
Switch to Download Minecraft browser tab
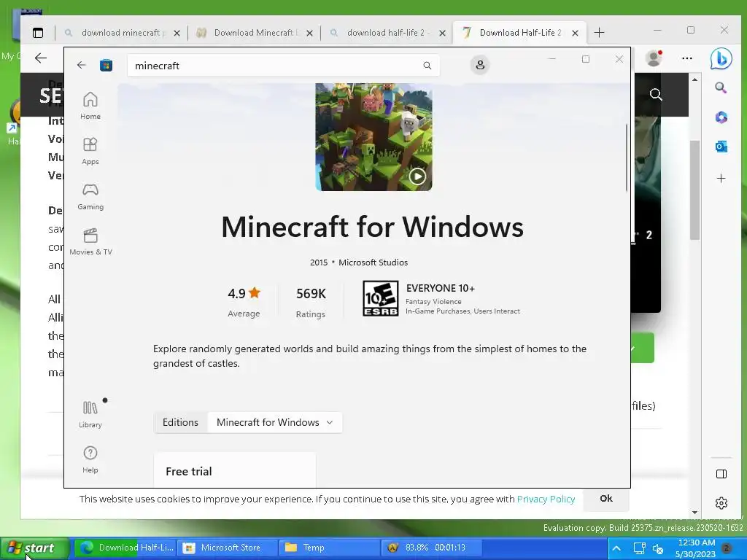254,32
